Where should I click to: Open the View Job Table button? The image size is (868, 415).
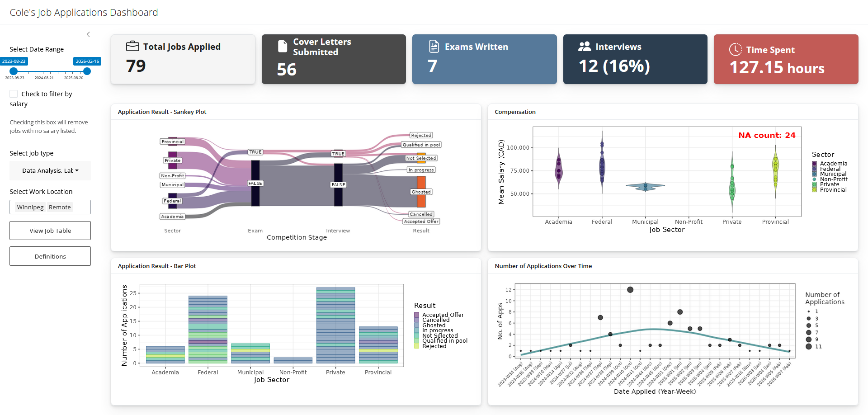tap(50, 231)
